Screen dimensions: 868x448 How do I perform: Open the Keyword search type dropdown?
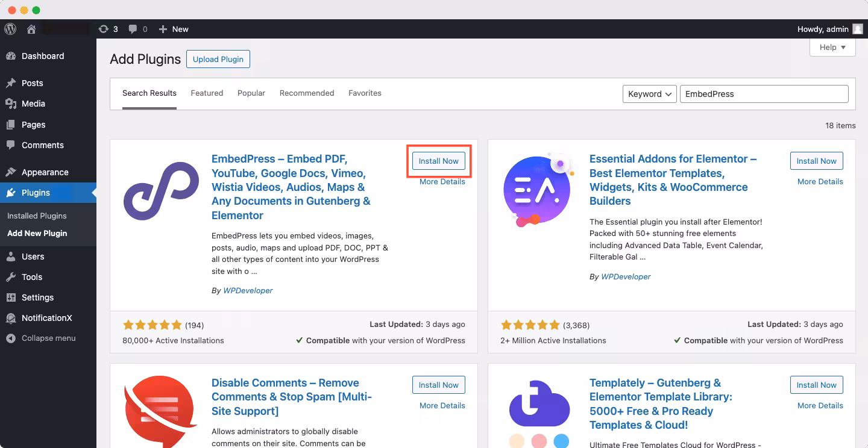click(x=650, y=94)
